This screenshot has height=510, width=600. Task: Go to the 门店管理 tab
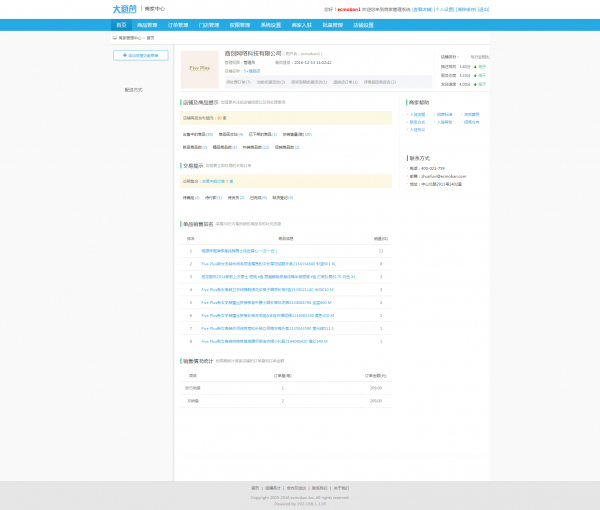coord(209,24)
